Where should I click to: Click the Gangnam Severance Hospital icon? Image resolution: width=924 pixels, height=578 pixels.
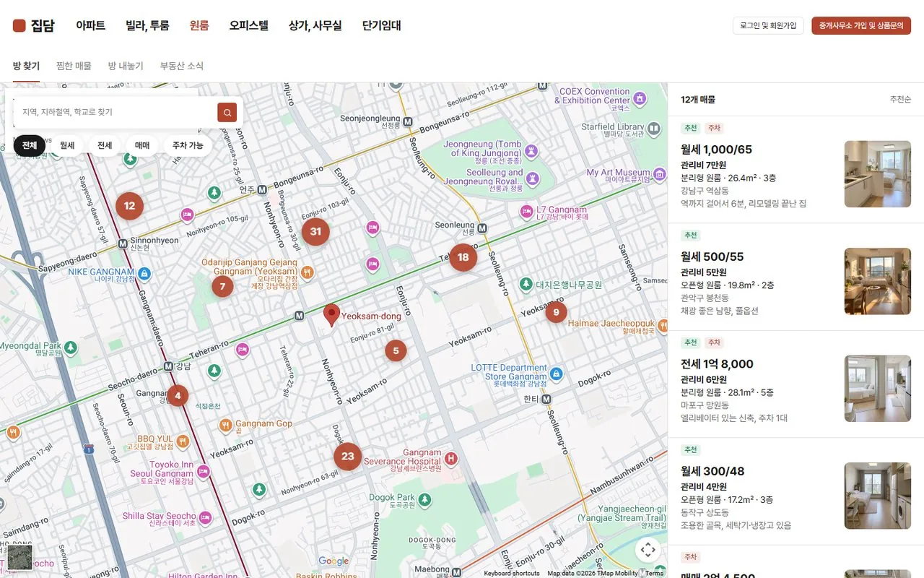pos(451,458)
